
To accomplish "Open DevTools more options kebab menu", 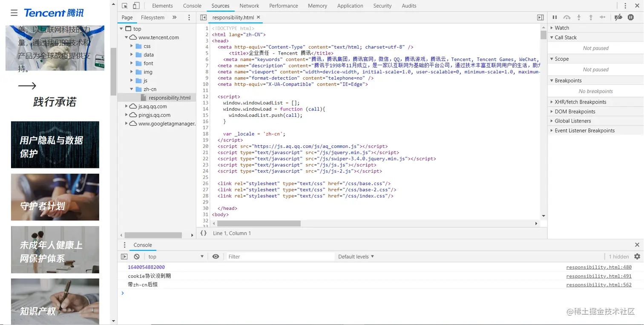I will 625,6.
